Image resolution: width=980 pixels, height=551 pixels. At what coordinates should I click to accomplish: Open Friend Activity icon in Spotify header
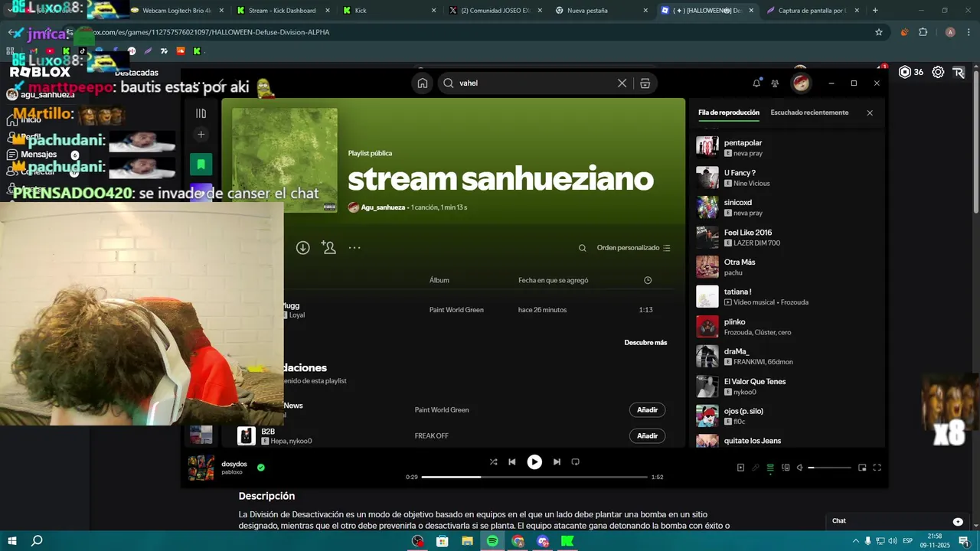(775, 83)
